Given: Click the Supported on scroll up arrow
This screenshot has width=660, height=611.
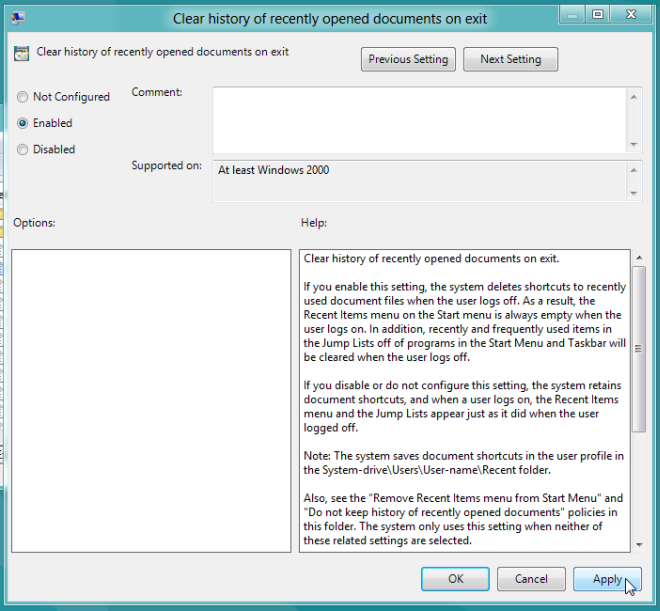Looking at the screenshot, I should (633, 170).
